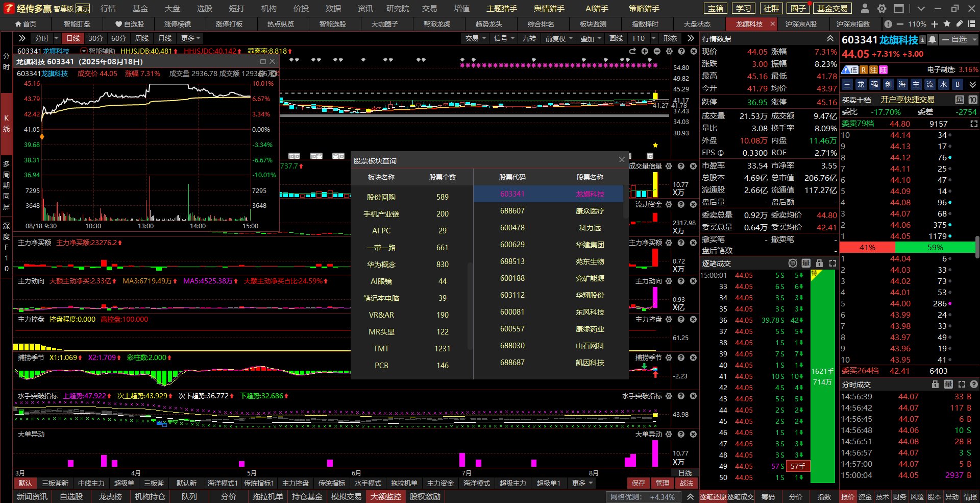Switch to the 日线 period tab
Image resolution: width=980 pixels, height=503 pixels.
(x=73, y=38)
